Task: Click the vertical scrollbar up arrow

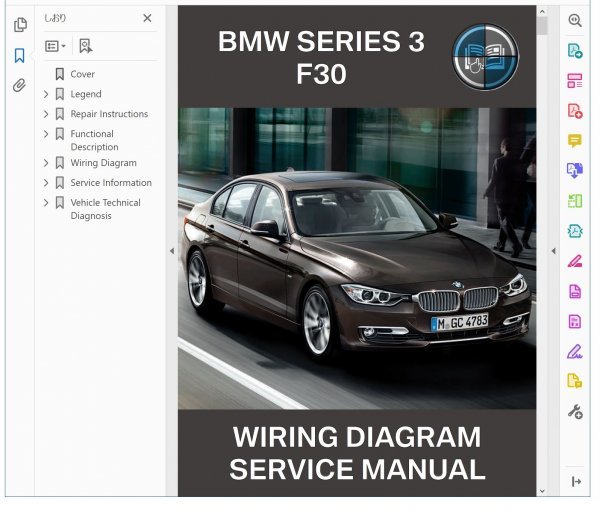Action: click(x=542, y=12)
